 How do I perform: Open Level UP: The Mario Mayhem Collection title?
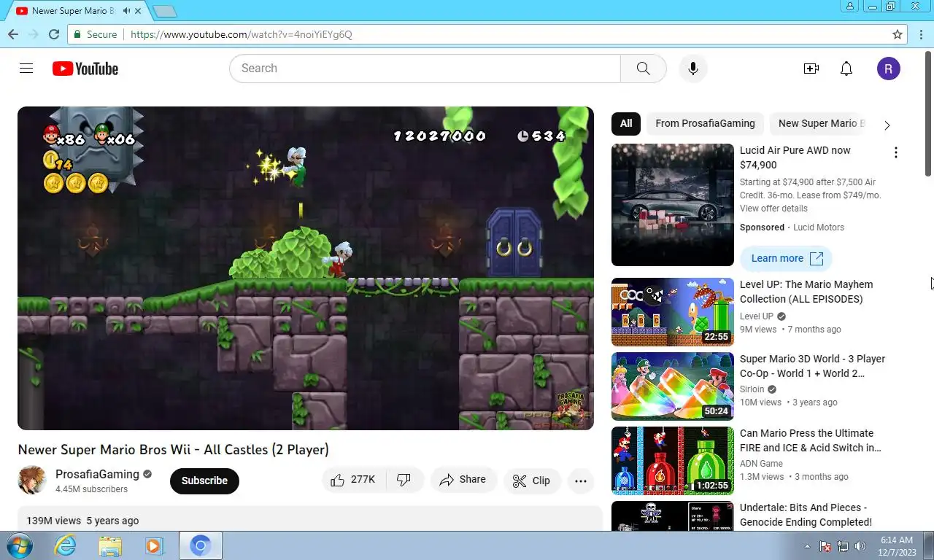806,292
